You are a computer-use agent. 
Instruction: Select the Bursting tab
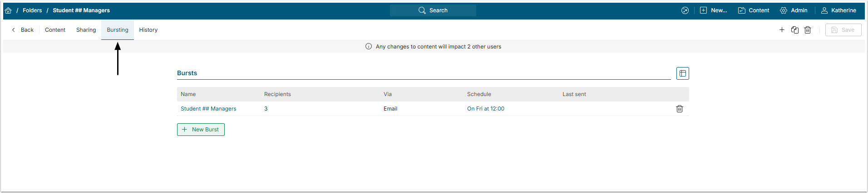(x=118, y=30)
